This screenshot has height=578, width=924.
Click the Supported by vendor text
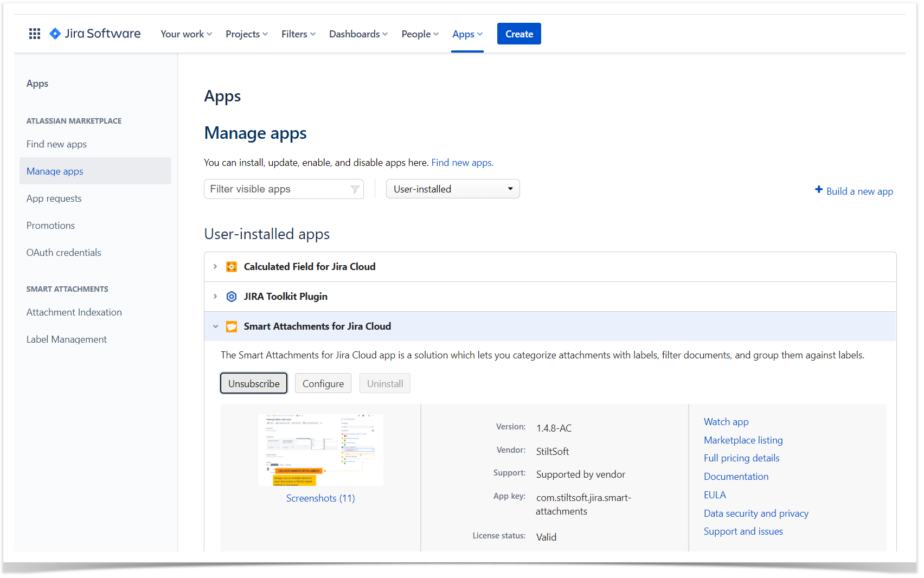581,474
